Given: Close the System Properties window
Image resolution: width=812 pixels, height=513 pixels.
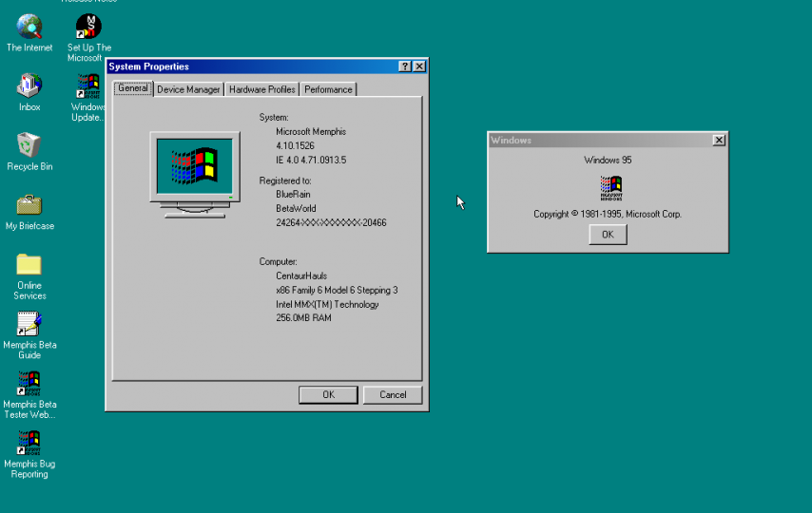Looking at the screenshot, I should (x=419, y=66).
